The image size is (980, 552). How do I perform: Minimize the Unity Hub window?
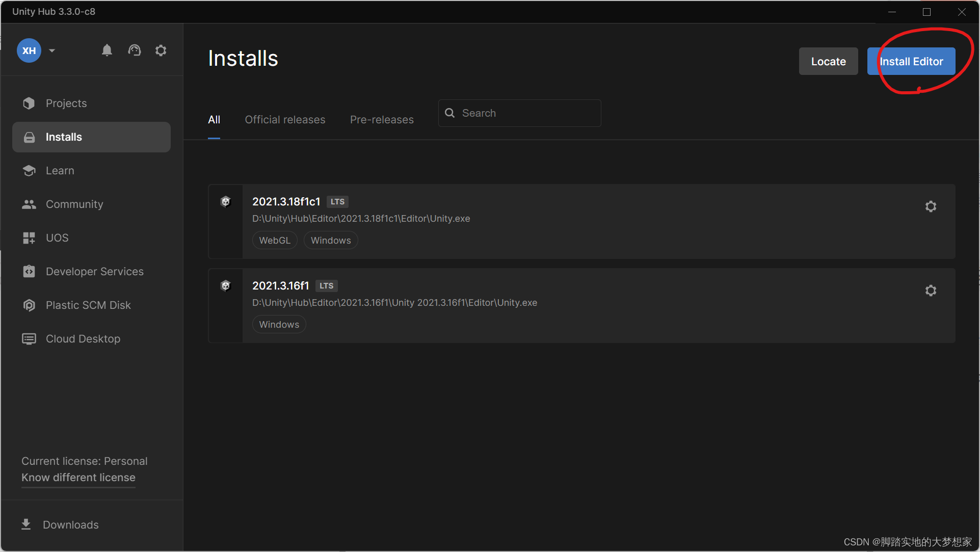point(892,12)
